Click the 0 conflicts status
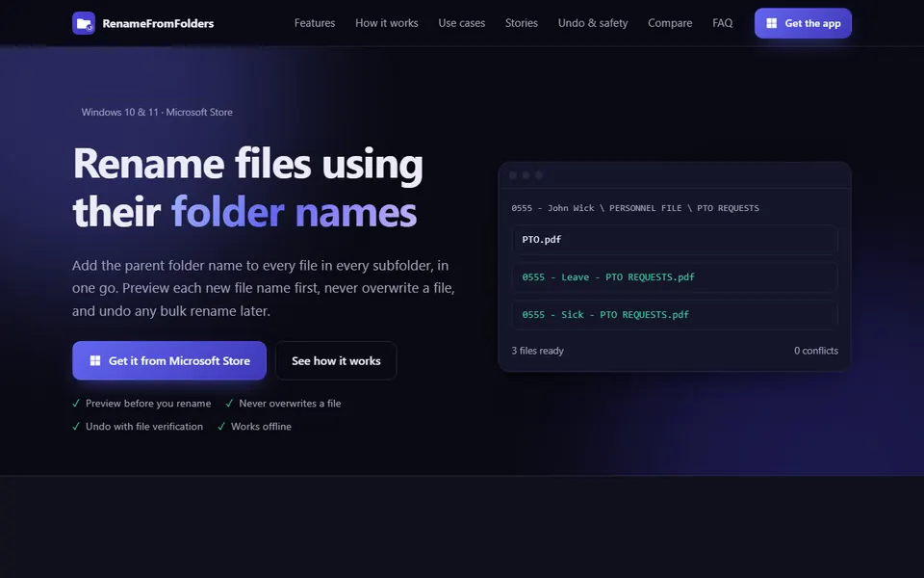924x578 pixels. (x=816, y=351)
